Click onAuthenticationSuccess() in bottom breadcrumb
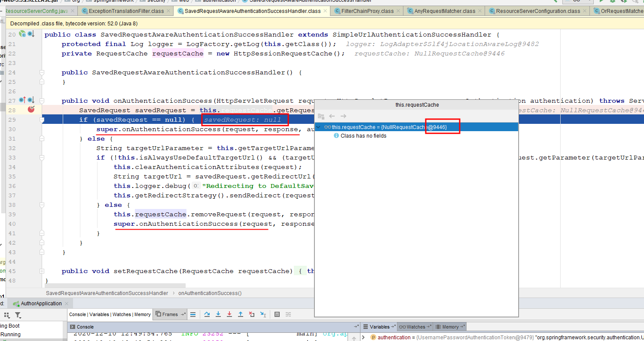This screenshot has width=644, height=341. 210,293
